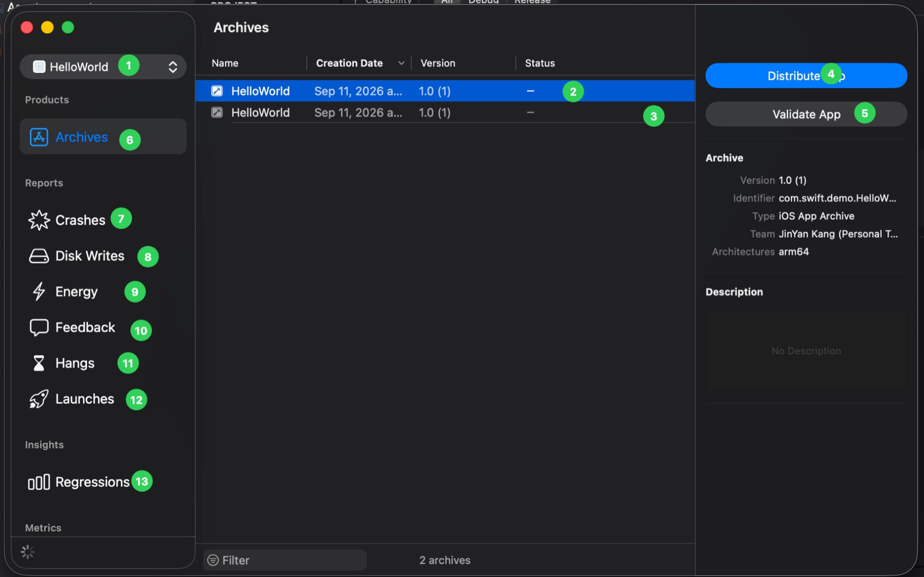Click the Feedback speech bubble icon
This screenshot has height=577, width=924.
pos(39,328)
